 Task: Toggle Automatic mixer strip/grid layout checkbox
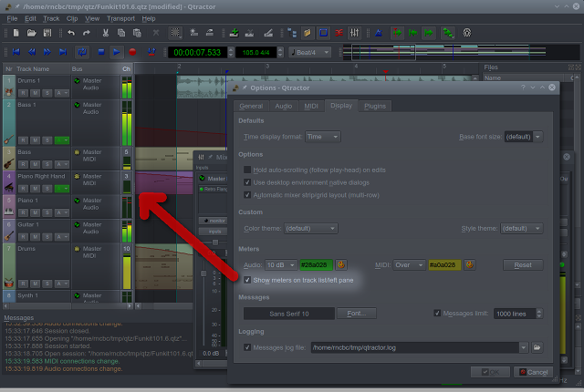coord(247,195)
